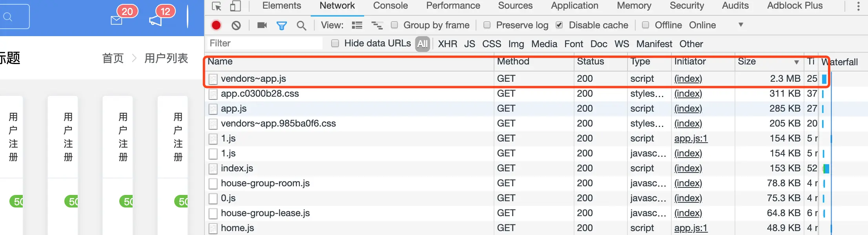
Task: Toggle the blue filter funnel icon
Action: (x=282, y=26)
